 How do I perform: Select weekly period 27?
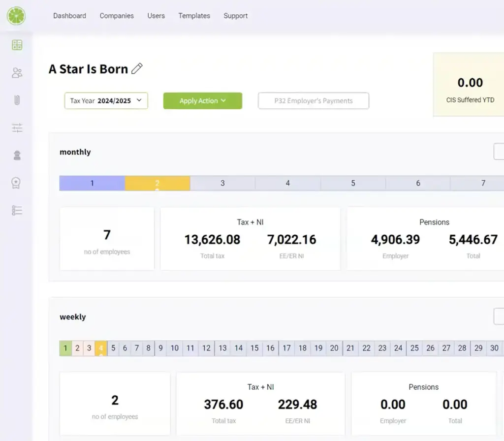coord(446,348)
